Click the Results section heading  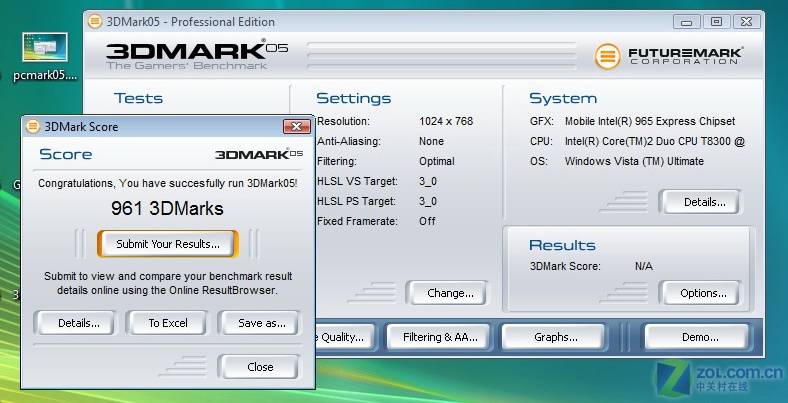[562, 245]
